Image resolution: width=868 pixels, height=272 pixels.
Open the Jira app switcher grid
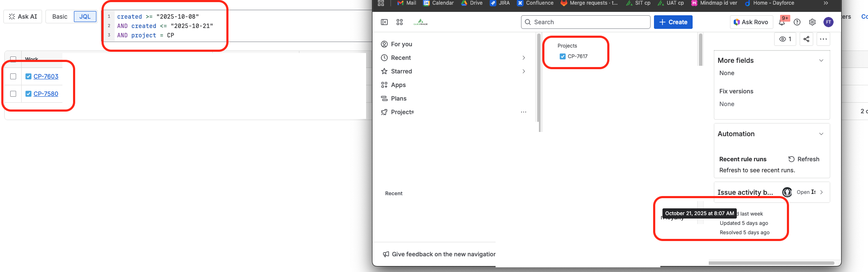[x=400, y=22]
